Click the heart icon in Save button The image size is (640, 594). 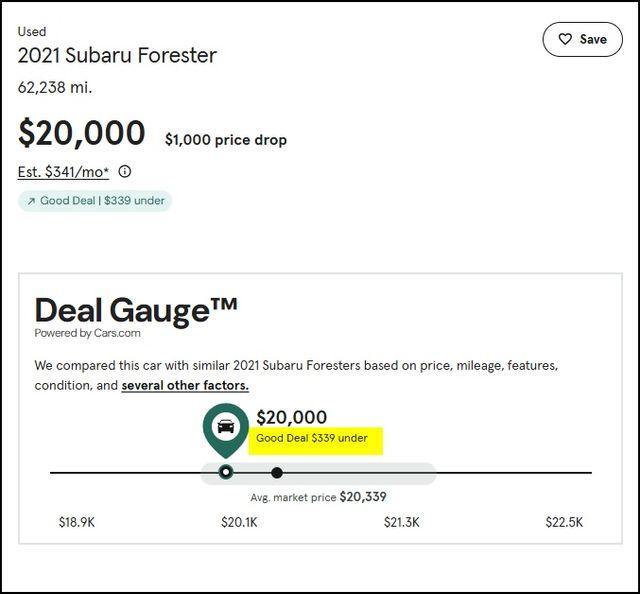tap(565, 39)
